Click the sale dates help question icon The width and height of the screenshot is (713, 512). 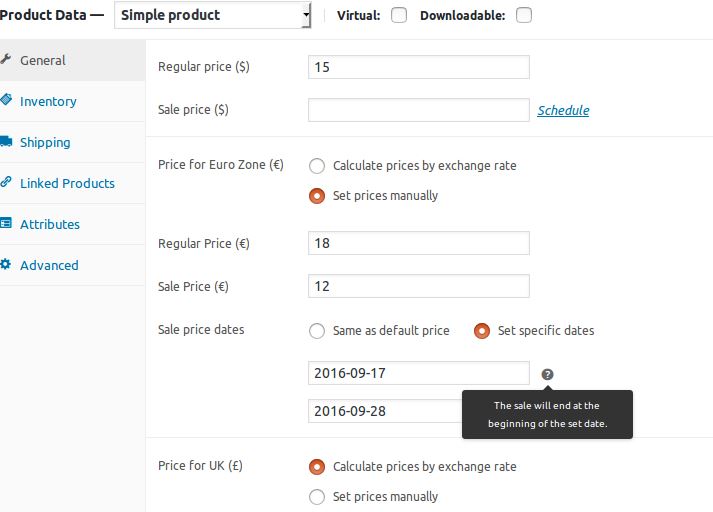[547, 374]
